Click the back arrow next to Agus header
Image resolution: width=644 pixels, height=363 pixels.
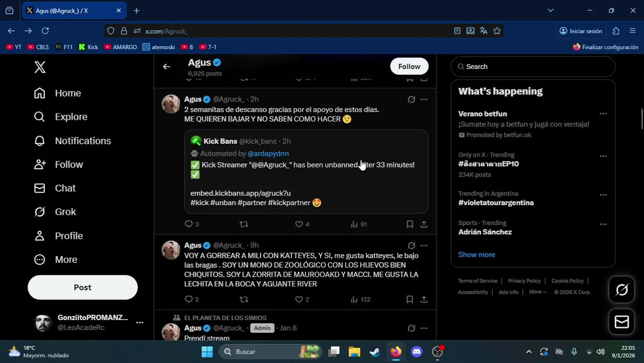pos(166,67)
